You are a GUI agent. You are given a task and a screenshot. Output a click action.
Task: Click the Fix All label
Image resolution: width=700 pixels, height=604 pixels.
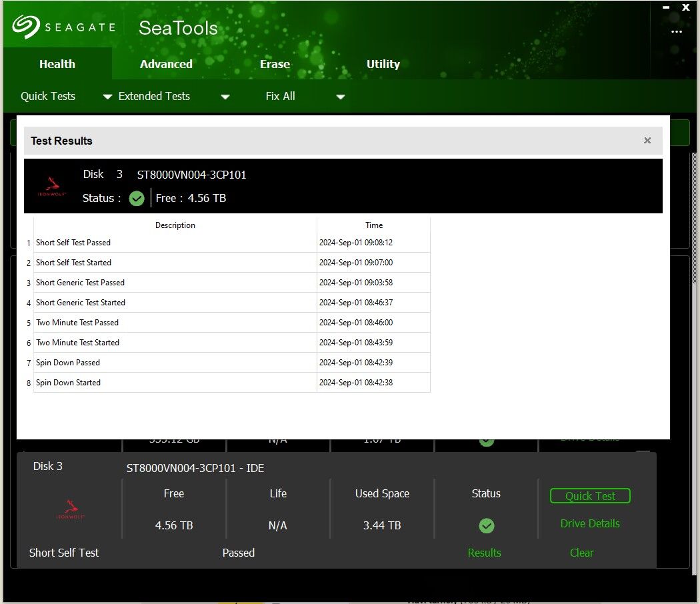[x=281, y=96]
